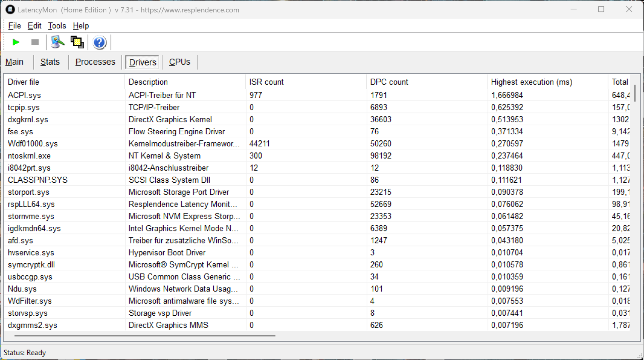Select the storvsp.sys driver row

point(317,313)
